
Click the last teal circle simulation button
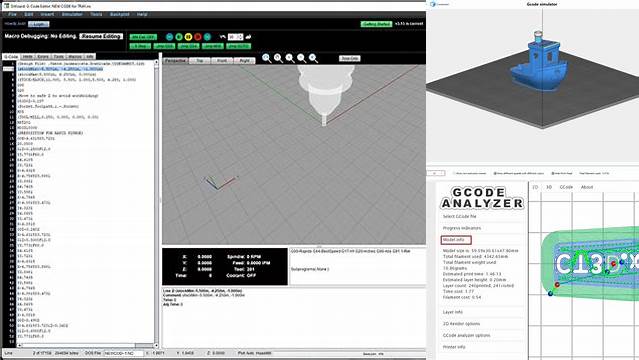pyautogui.click(x=207, y=37)
